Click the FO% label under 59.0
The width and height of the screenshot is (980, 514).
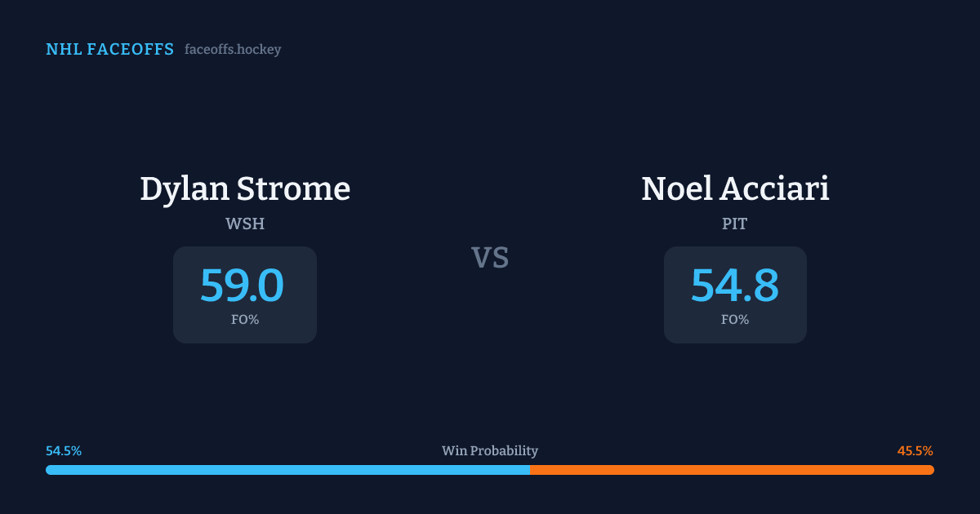tap(245, 320)
